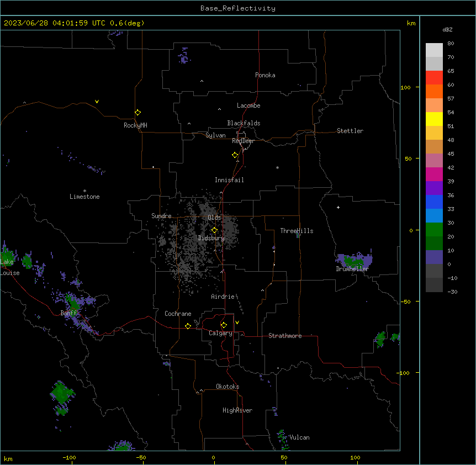The width and height of the screenshot is (476, 465).
Task: Click the Limestone label
Action: [84, 197]
